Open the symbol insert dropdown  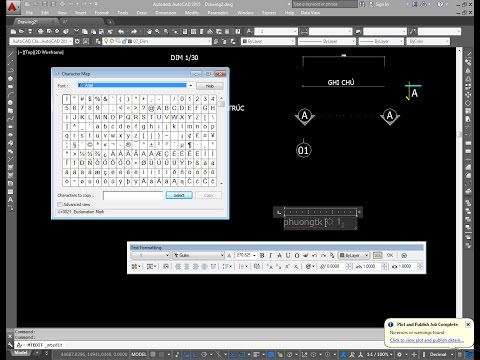[310, 266]
